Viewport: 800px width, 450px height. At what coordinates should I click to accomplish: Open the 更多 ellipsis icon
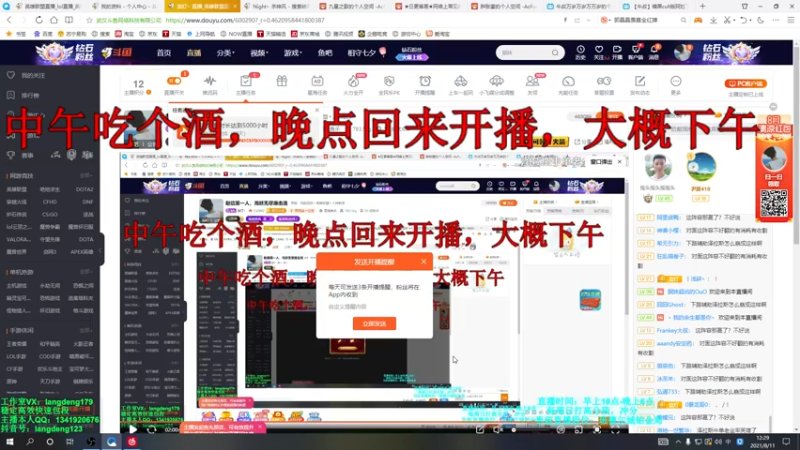pos(676,81)
